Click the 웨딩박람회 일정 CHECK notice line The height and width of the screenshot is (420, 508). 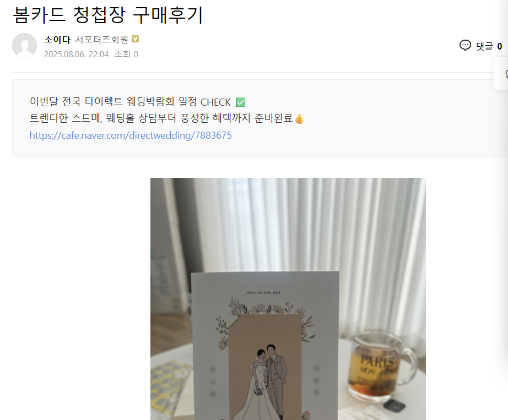coord(137,102)
